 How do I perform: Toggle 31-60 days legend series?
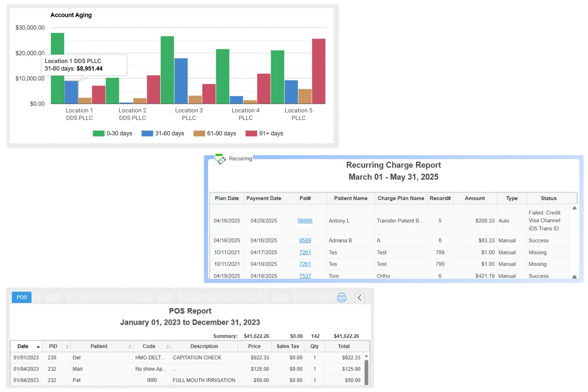click(163, 133)
